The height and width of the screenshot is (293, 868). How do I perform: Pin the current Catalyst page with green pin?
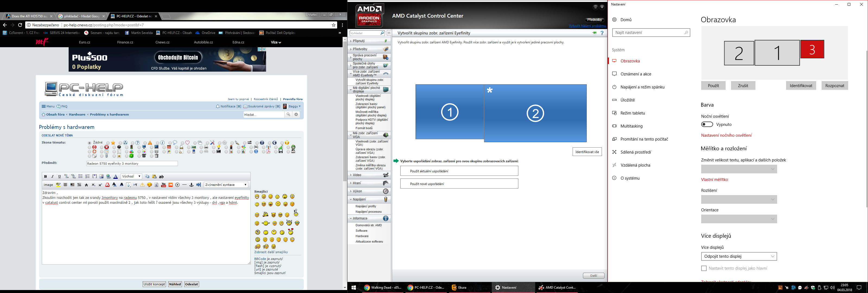594,33
